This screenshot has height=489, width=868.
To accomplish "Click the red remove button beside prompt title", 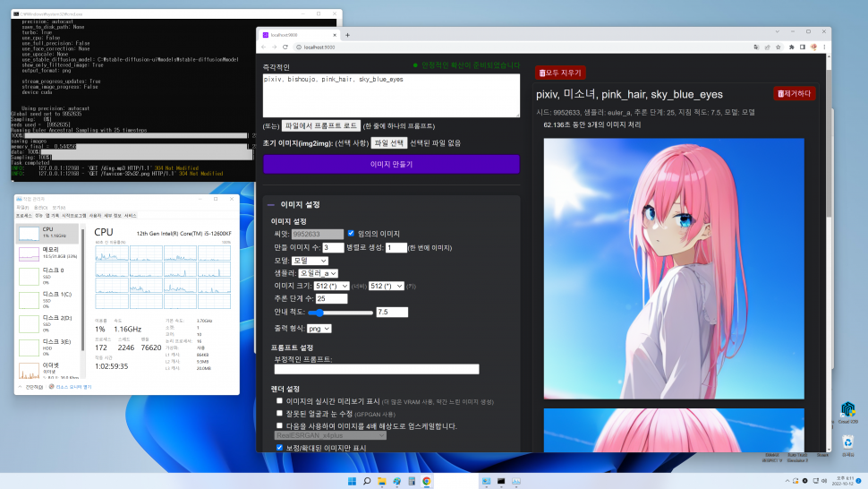I will (x=795, y=94).
